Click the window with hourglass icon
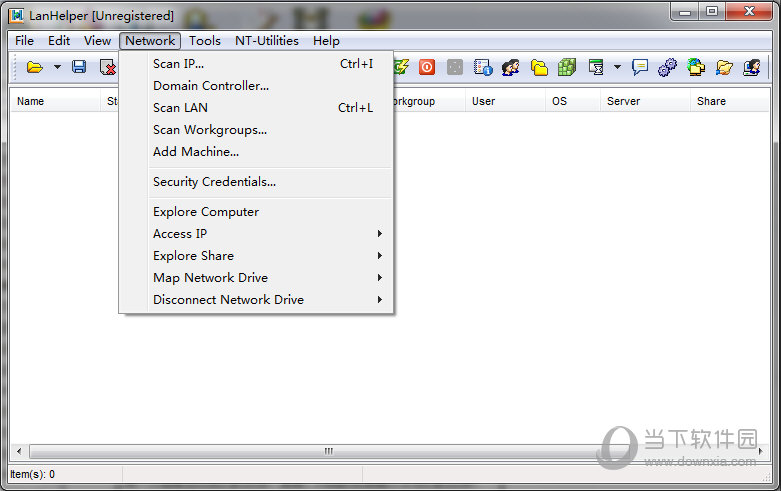The width and height of the screenshot is (781, 491). point(596,67)
